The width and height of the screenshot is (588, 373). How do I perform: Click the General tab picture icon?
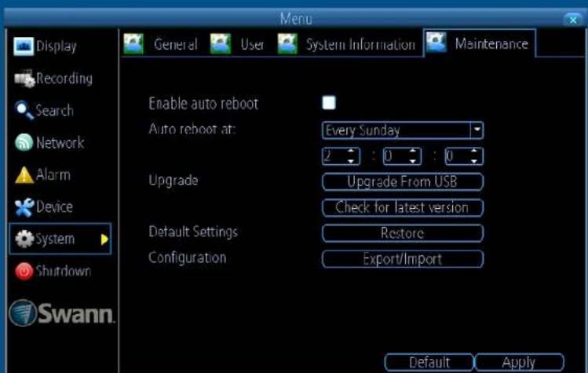pyautogui.click(x=133, y=44)
